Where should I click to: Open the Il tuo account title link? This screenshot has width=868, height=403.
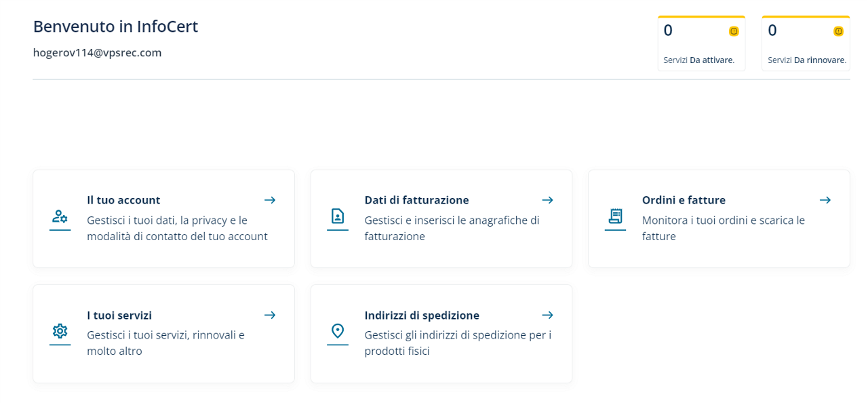click(123, 200)
